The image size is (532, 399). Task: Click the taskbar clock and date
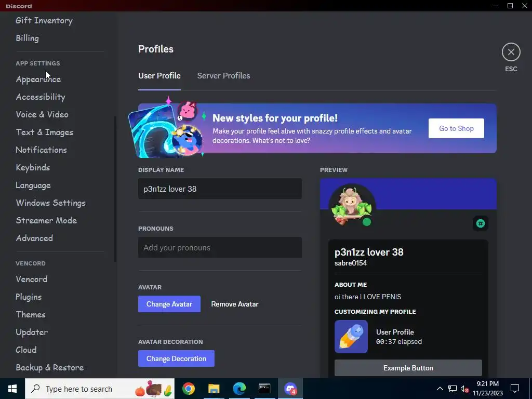pyautogui.click(x=487, y=389)
